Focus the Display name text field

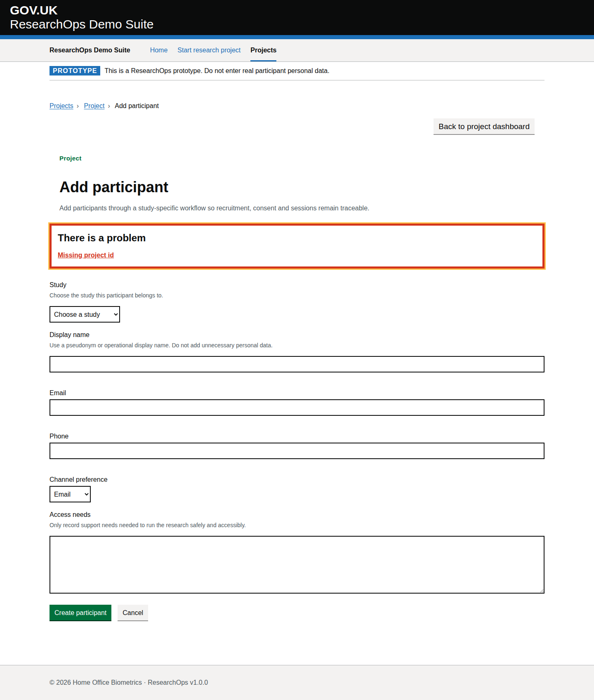[297, 364]
